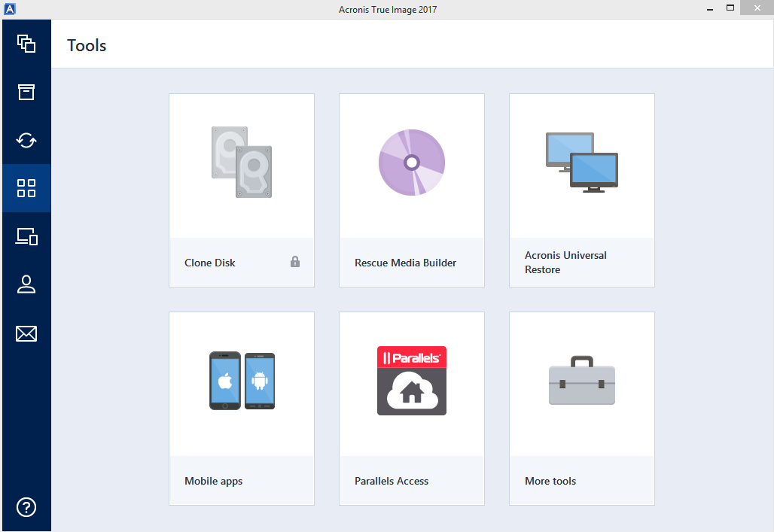Open the Parallels Access label
This screenshot has width=774, height=532.
392,481
